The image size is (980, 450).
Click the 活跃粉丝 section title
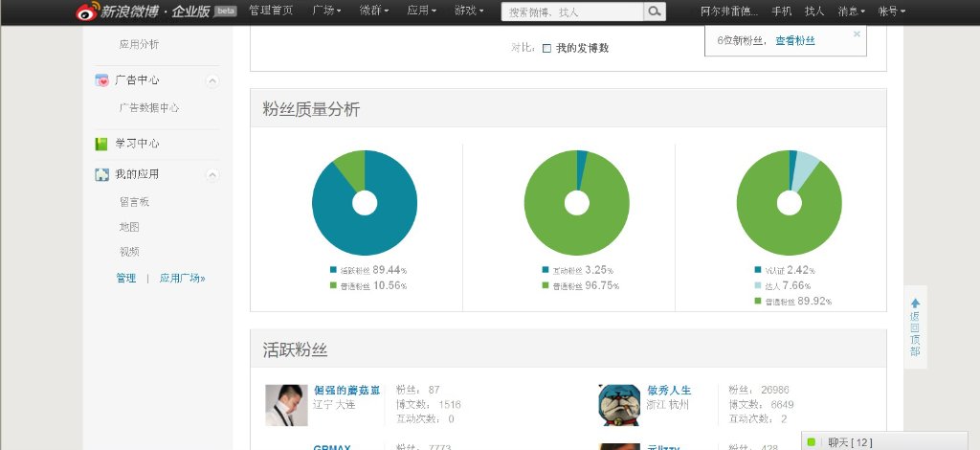(x=295, y=350)
